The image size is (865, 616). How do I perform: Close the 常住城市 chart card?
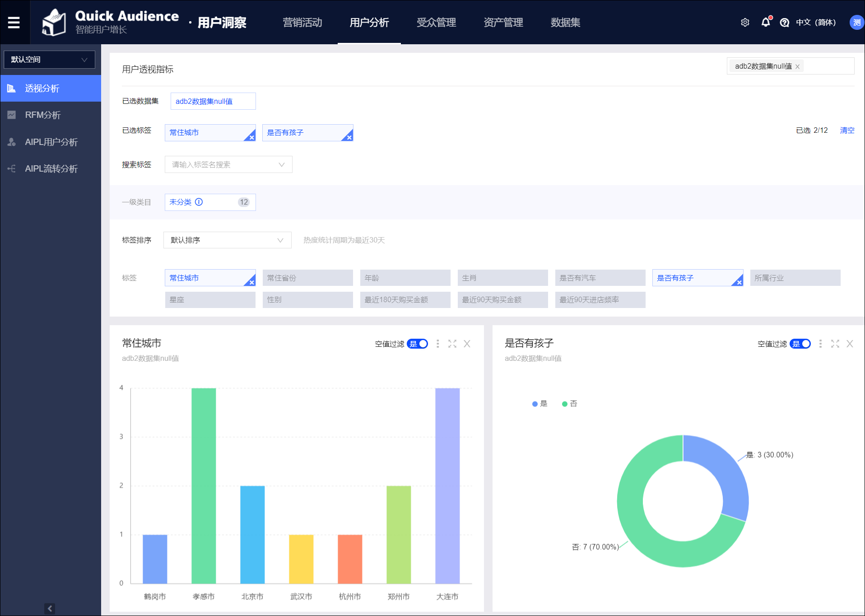pyautogui.click(x=467, y=344)
